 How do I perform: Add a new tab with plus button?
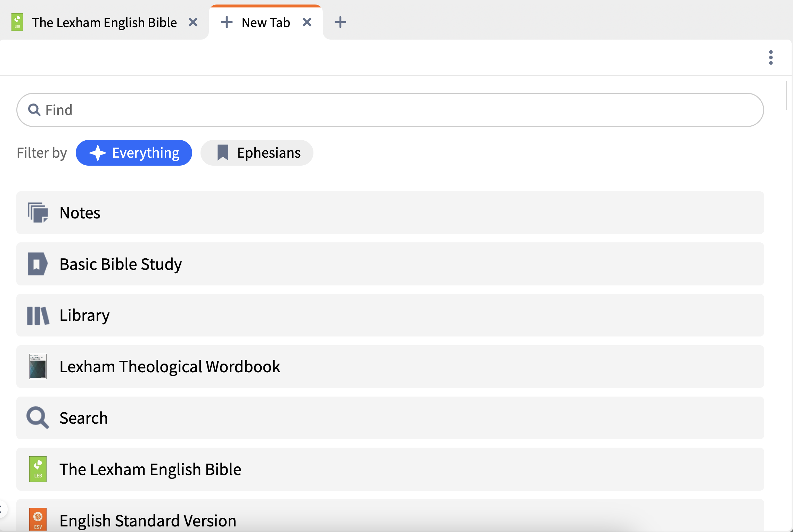[x=340, y=22]
